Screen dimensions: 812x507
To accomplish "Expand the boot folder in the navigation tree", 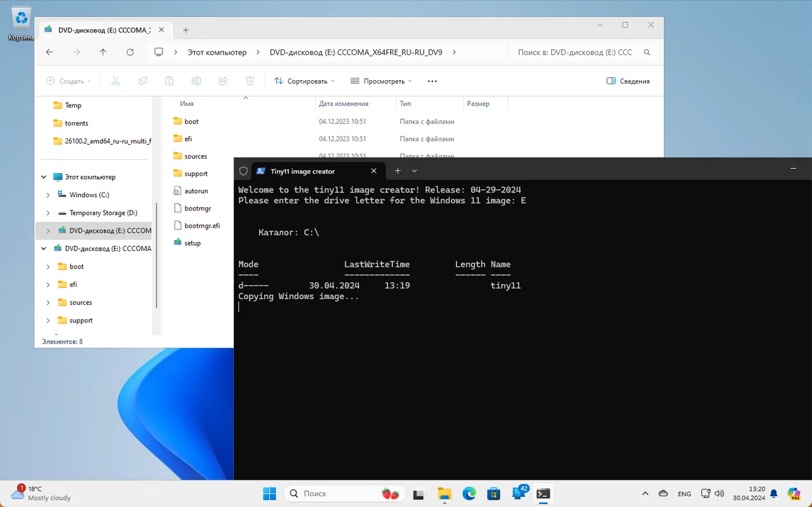I will click(48, 267).
